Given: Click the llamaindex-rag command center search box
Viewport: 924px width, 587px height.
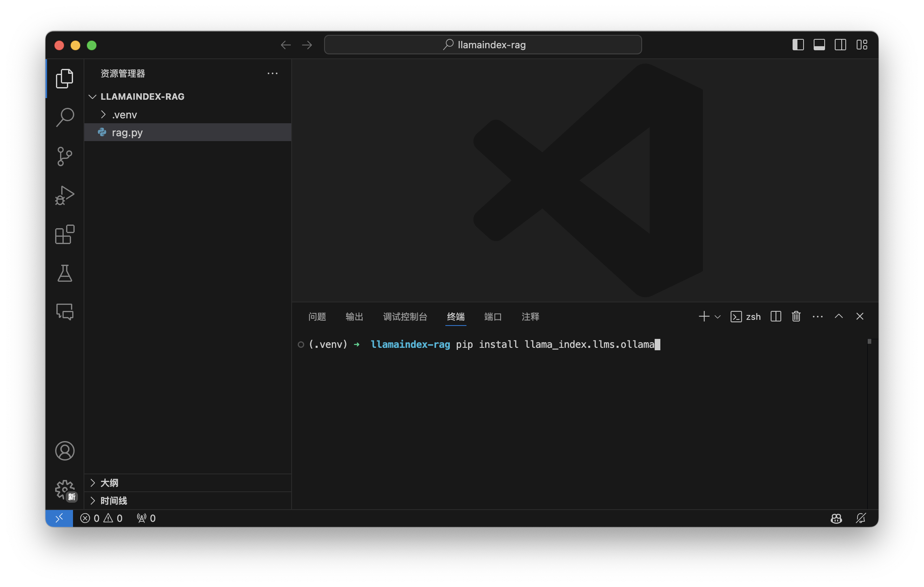Looking at the screenshot, I should (483, 45).
